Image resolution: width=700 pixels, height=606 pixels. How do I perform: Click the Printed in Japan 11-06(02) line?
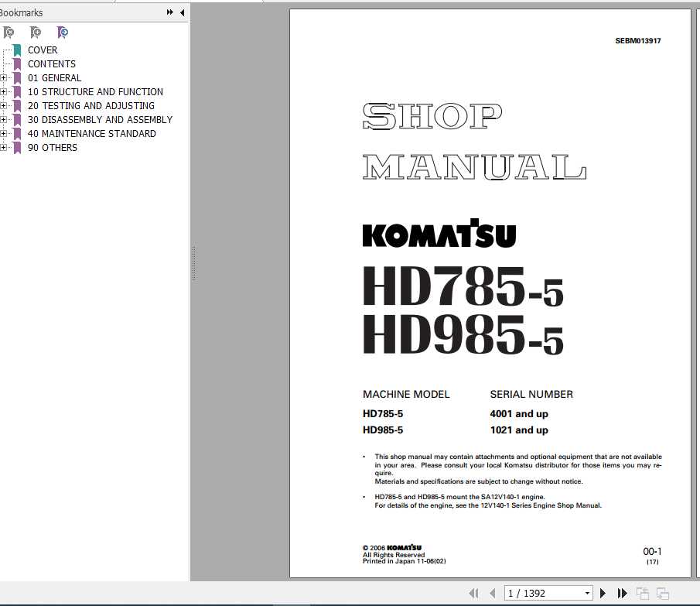[x=404, y=561]
